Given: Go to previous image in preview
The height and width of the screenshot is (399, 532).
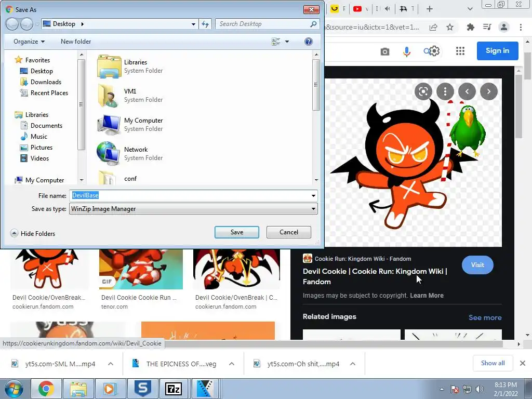Looking at the screenshot, I should [467, 91].
